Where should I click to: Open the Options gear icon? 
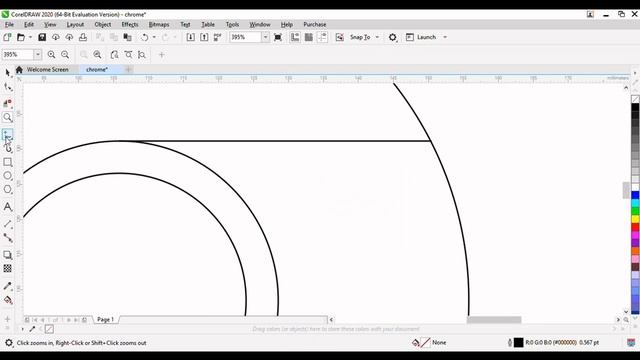point(392,37)
